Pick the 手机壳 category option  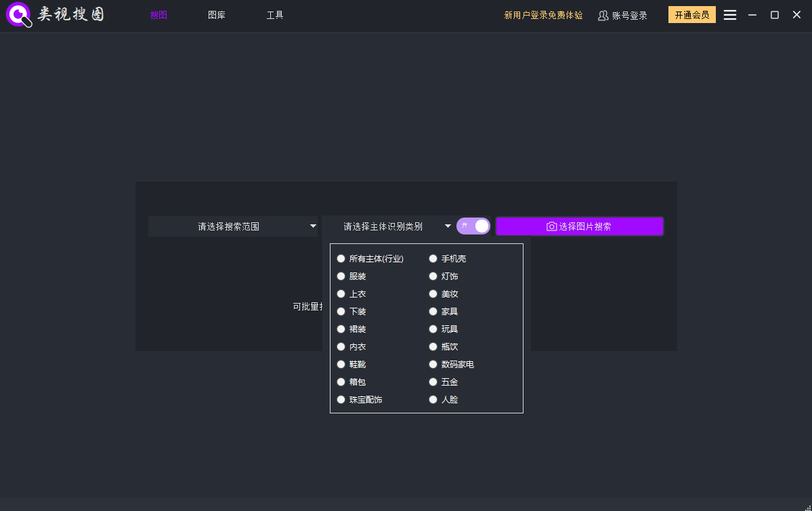[x=433, y=259]
